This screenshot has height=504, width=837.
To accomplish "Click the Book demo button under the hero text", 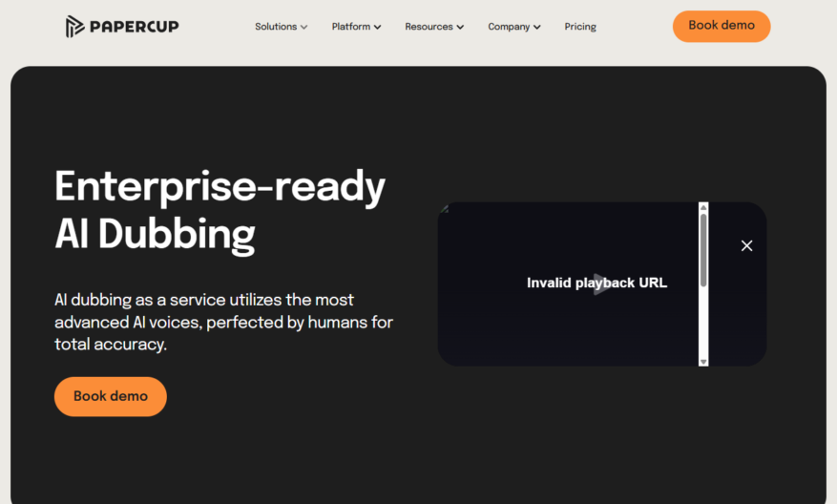I will coord(111,396).
